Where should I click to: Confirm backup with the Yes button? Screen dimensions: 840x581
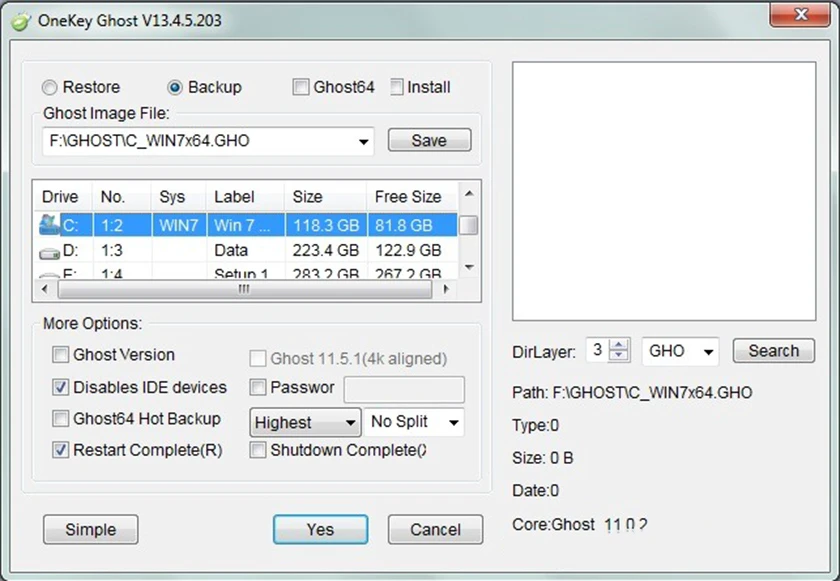coord(320,529)
